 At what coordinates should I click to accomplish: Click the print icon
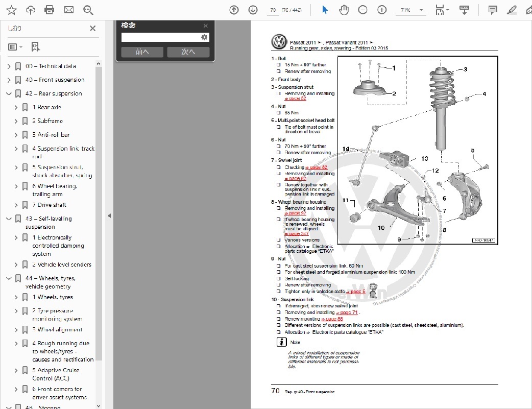tap(49, 10)
